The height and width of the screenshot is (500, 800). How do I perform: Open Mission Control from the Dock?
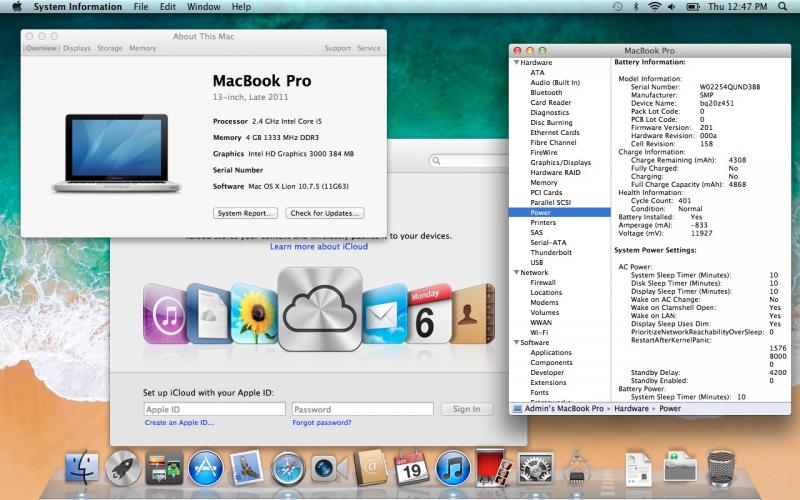tap(164, 468)
